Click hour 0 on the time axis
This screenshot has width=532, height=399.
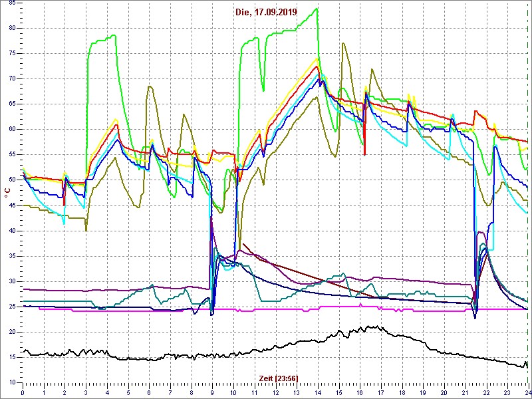23,393
